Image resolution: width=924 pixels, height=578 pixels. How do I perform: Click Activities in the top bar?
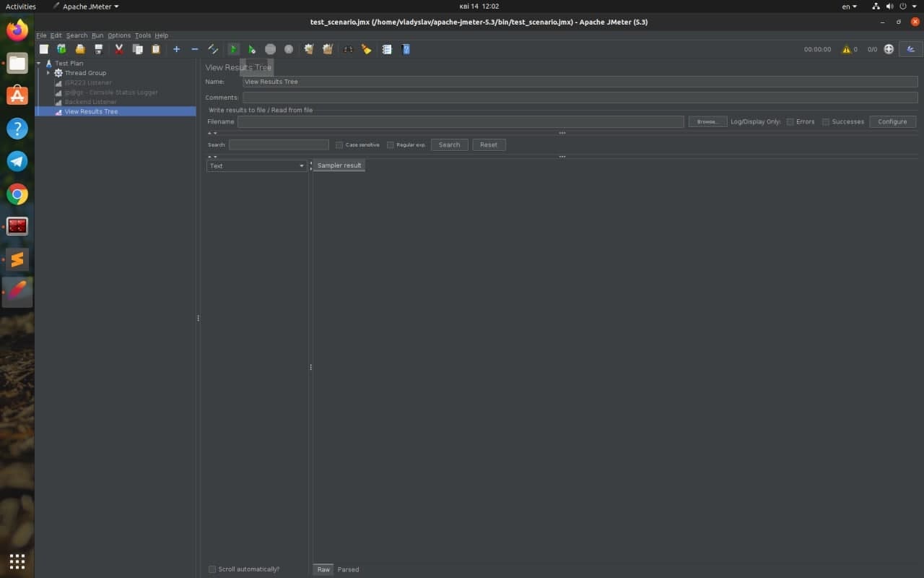tap(21, 7)
